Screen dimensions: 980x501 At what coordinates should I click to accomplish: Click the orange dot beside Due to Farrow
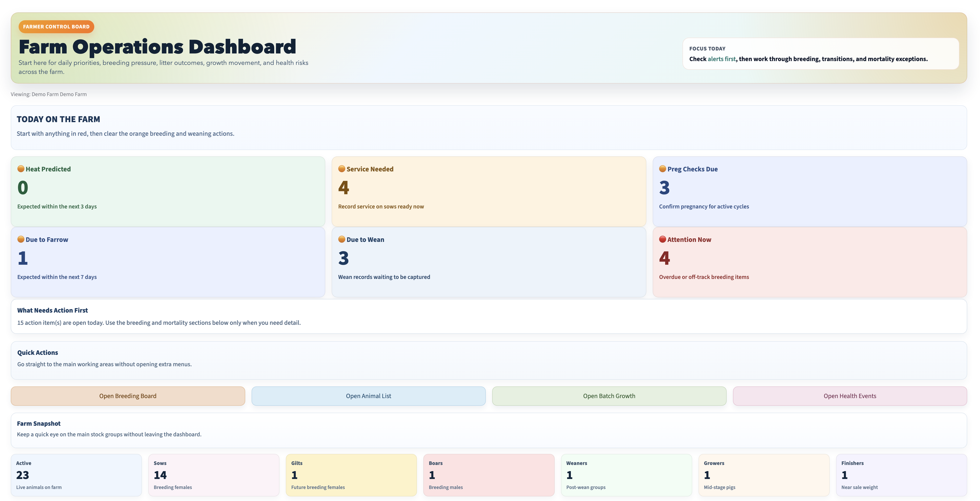[21, 239]
